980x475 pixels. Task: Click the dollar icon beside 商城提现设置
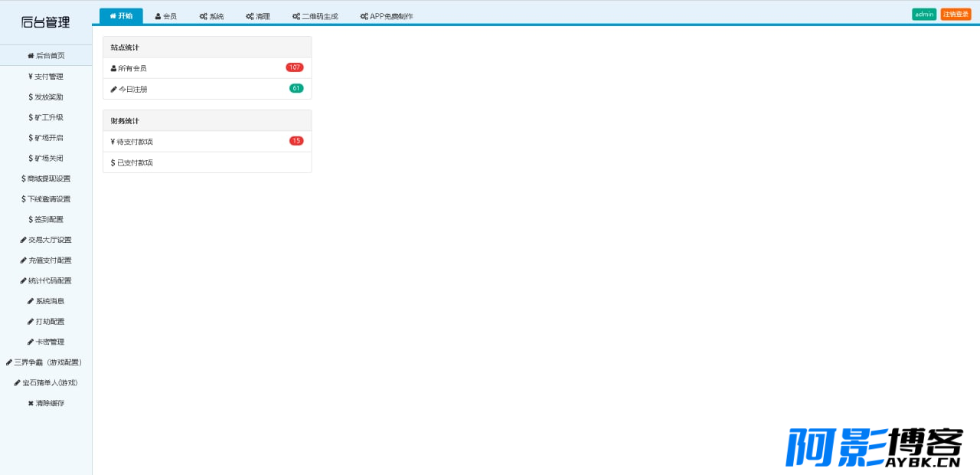pyautogui.click(x=24, y=179)
